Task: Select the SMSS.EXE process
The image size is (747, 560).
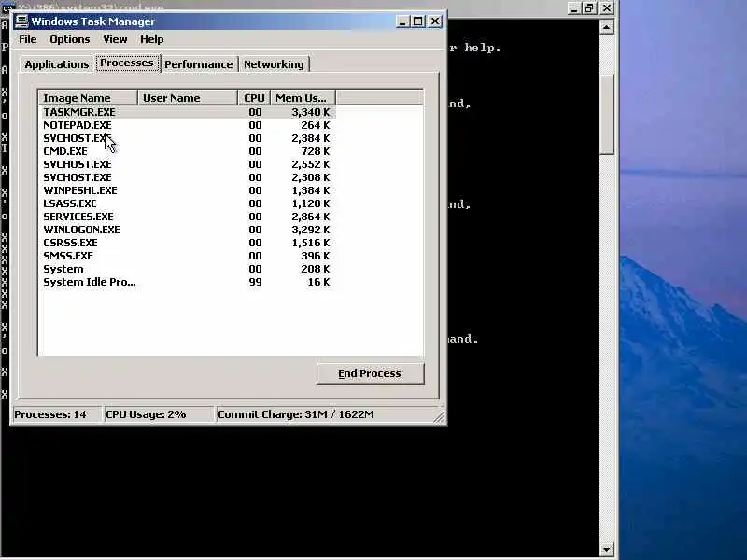Action: point(187,256)
